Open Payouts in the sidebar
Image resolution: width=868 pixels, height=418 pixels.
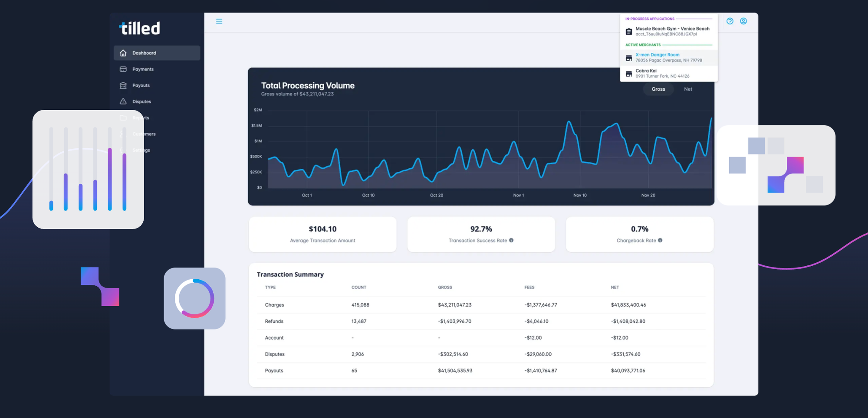157,85
